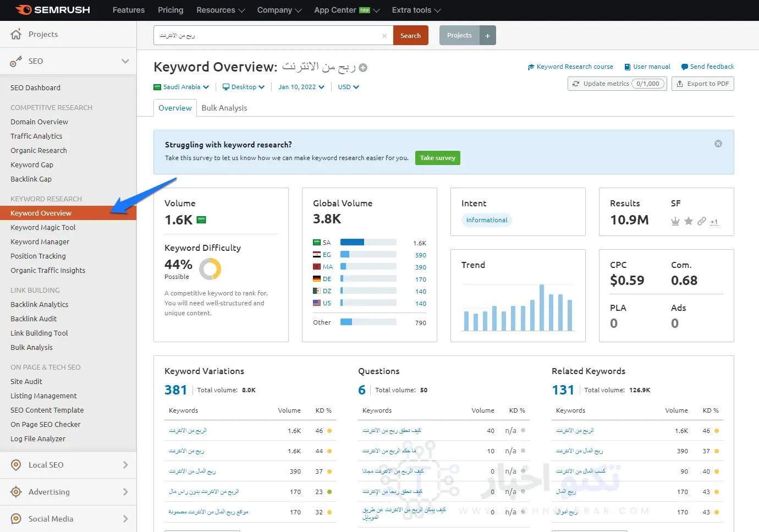Click the Social Media icon
This screenshot has width=759, height=532.
(x=16, y=519)
